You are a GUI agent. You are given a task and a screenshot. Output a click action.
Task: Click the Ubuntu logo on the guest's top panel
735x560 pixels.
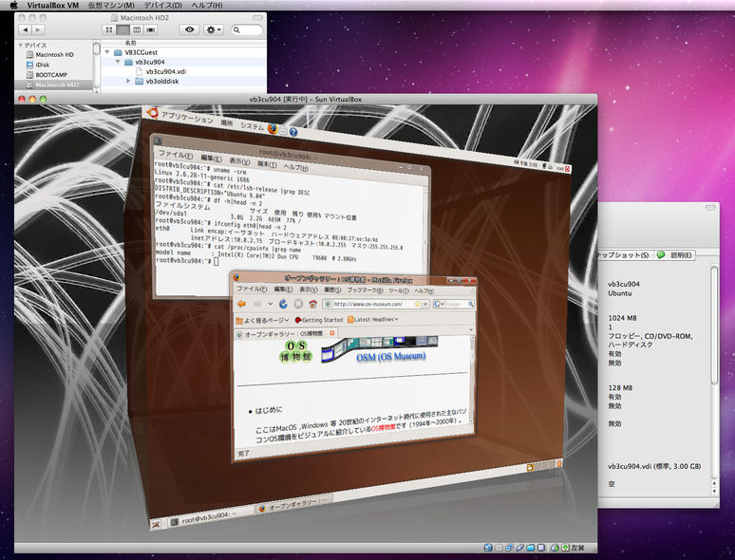152,112
